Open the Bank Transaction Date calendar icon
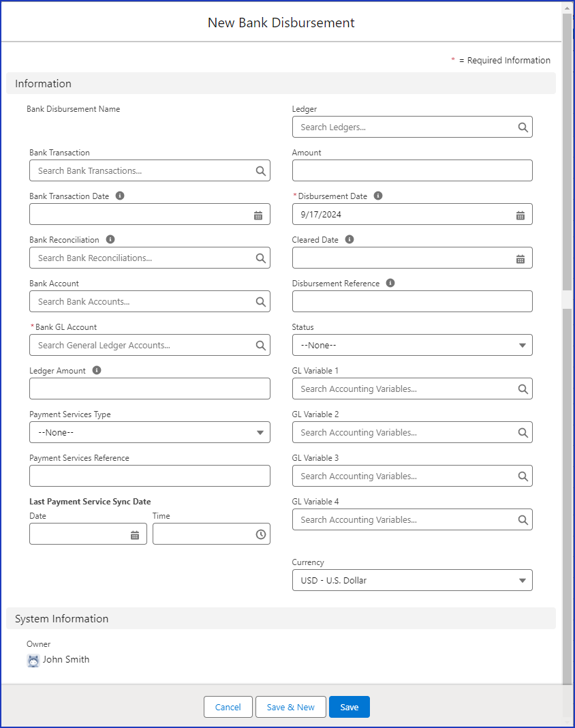The width and height of the screenshot is (575, 728). coord(258,214)
